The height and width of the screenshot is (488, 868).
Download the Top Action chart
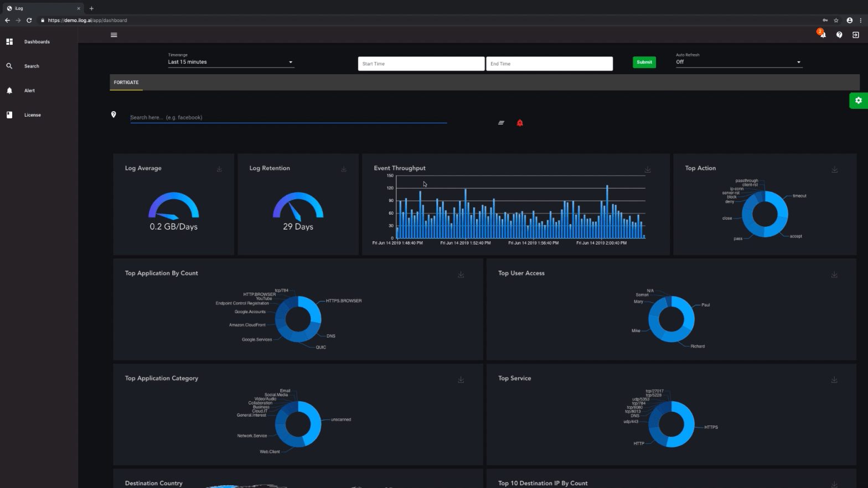(x=834, y=169)
